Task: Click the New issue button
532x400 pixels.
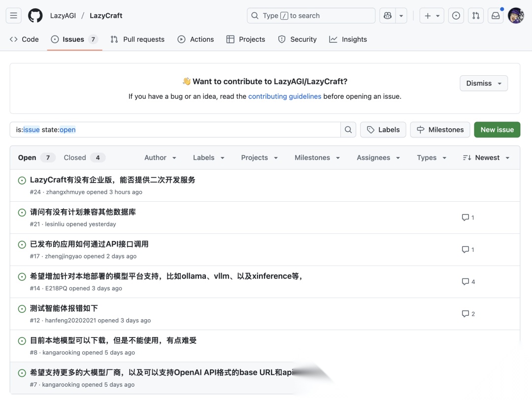Action: (497, 129)
